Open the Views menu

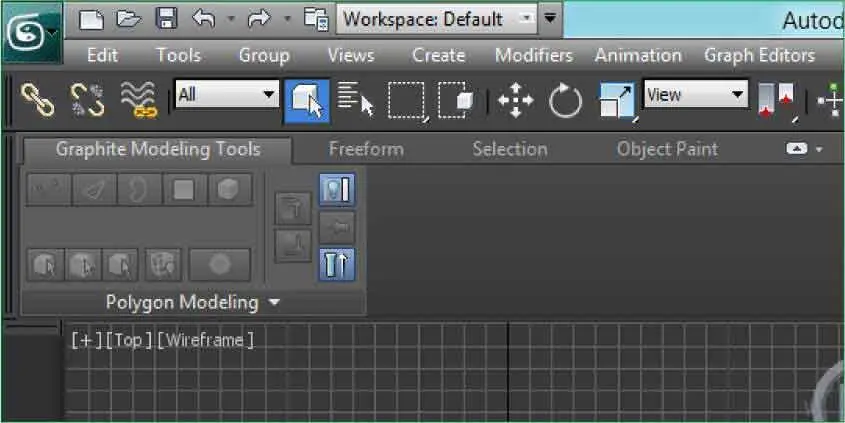351,56
